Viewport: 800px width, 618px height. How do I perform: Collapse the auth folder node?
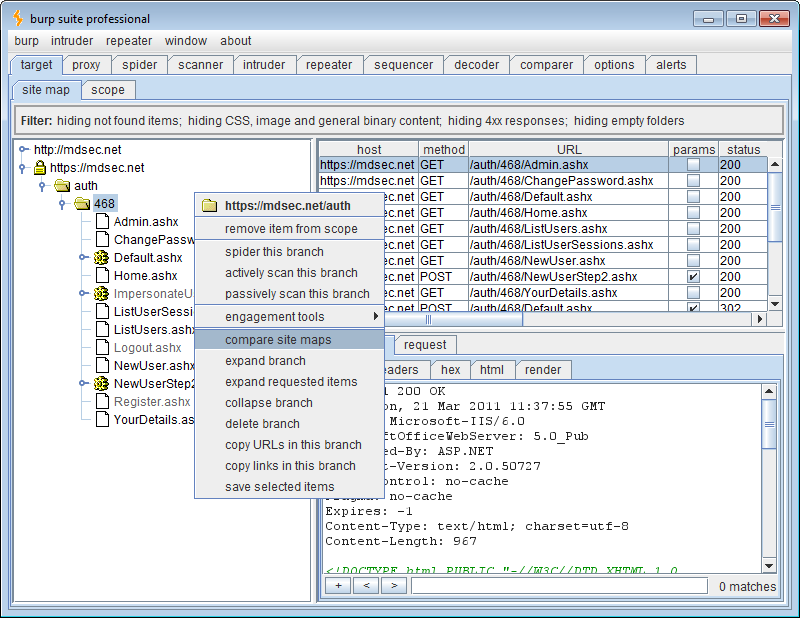[42, 186]
